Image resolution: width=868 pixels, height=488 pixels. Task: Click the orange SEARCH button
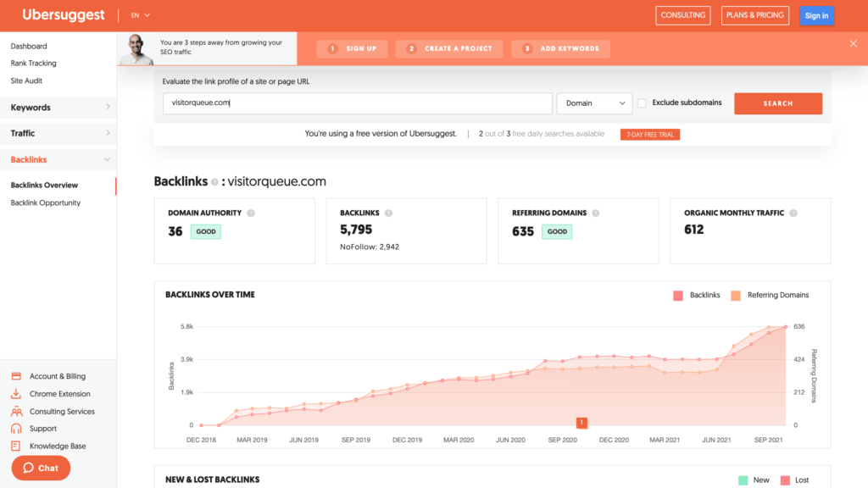(778, 103)
